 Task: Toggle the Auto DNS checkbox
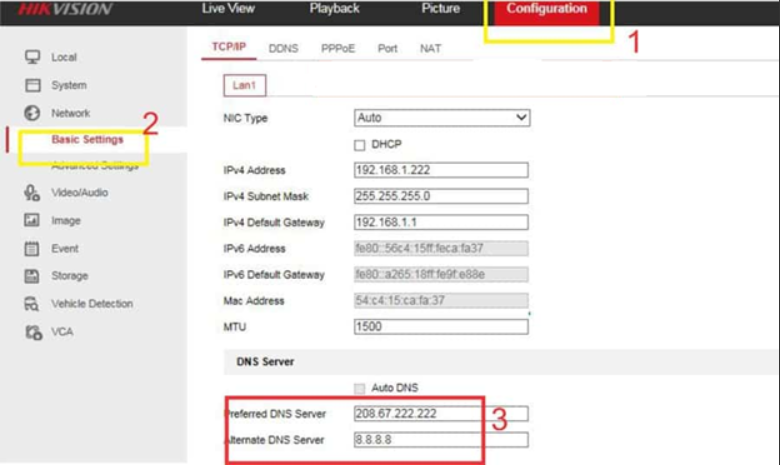pyautogui.click(x=360, y=387)
